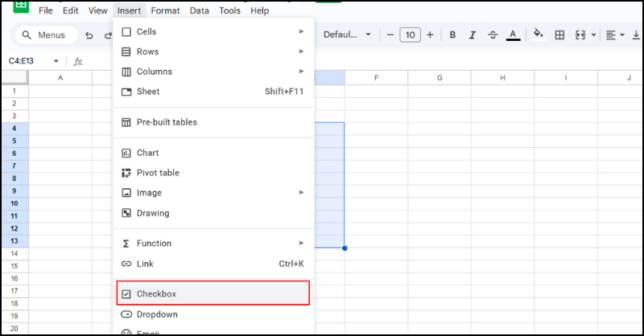Increase font size with plus button
Viewport: 644px width, 336px height.
pyautogui.click(x=430, y=35)
